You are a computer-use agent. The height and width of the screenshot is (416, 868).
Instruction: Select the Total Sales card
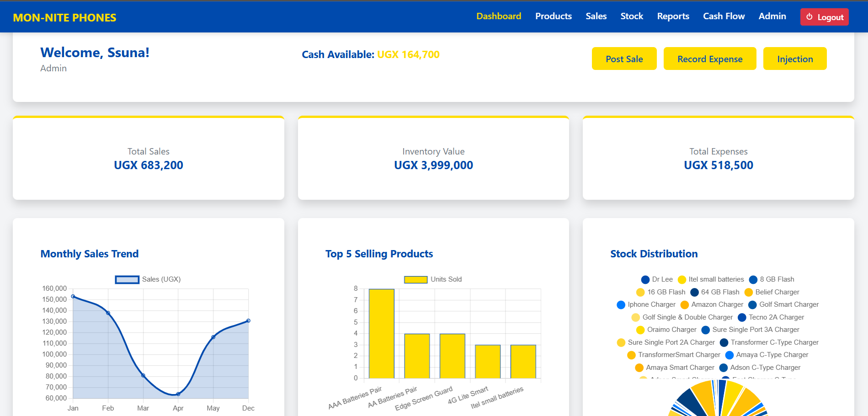(149, 158)
